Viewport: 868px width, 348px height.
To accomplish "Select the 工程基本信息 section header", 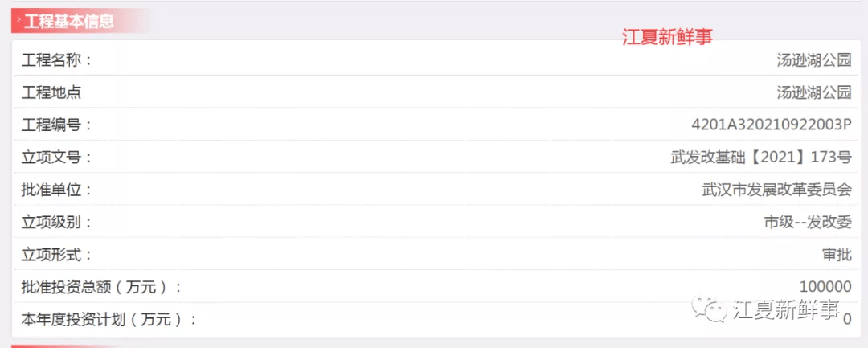I will (x=69, y=21).
